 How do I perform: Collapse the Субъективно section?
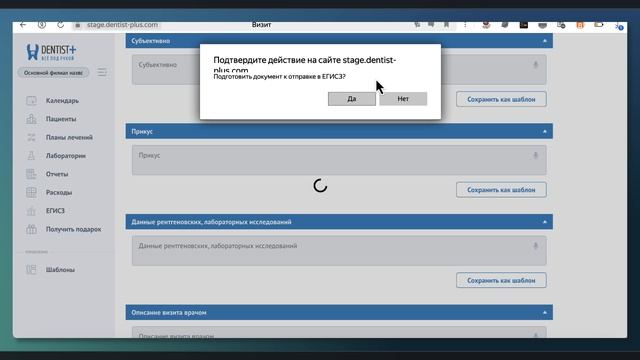[544, 41]
